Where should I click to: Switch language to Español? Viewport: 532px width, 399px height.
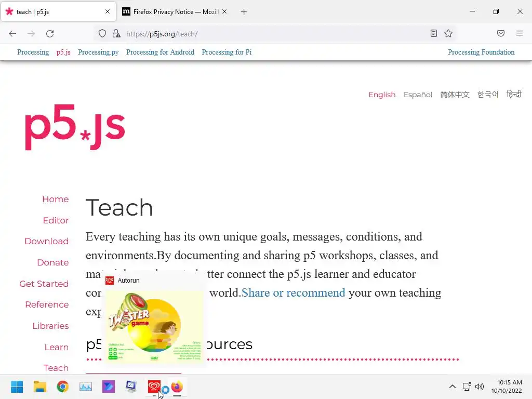tap(418, 95)
